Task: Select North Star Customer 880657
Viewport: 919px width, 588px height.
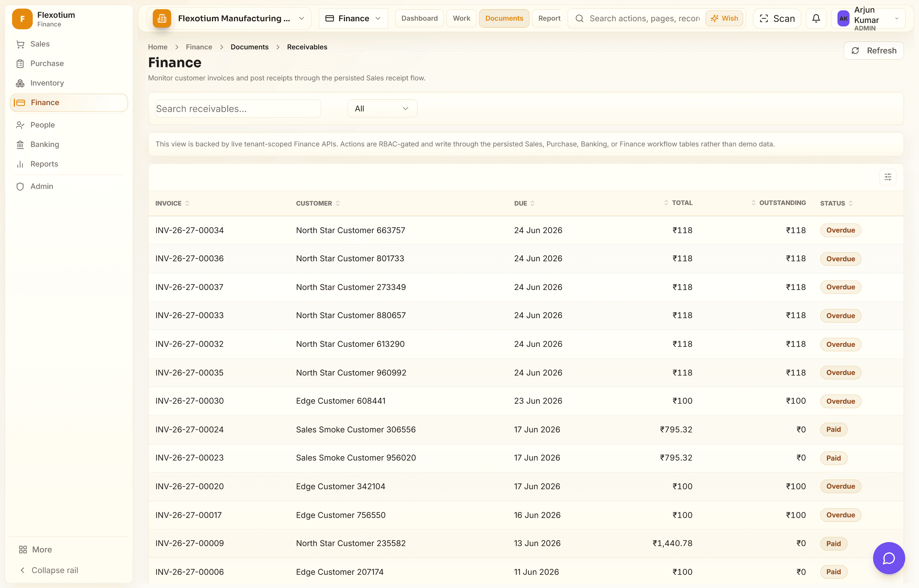Action: coord(351,315)
